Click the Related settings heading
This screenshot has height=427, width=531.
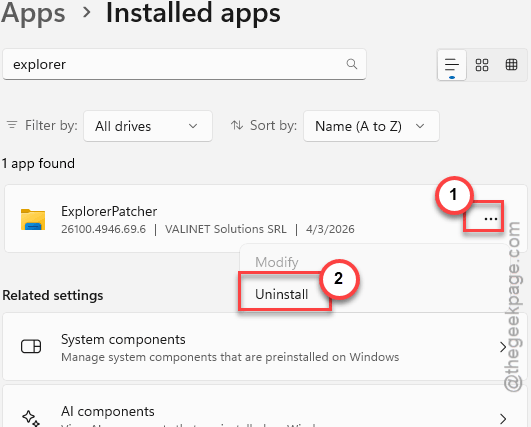53,295
